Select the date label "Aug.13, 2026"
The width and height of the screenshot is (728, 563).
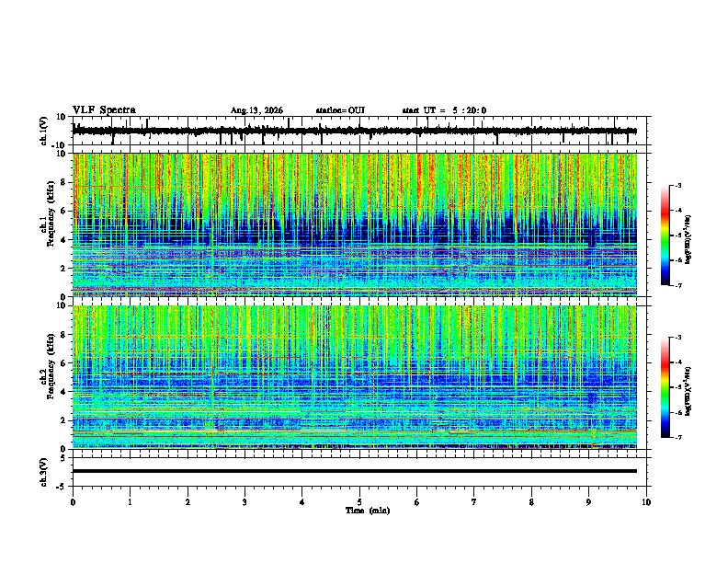pyautogui.click(x=256, y=110)
